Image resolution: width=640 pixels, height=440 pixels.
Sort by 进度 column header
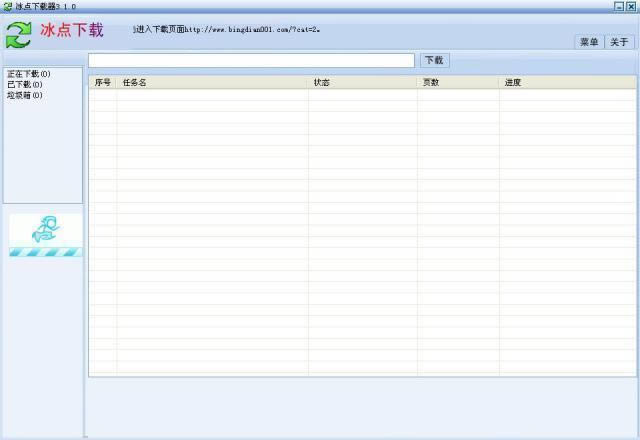pos(567,82)
